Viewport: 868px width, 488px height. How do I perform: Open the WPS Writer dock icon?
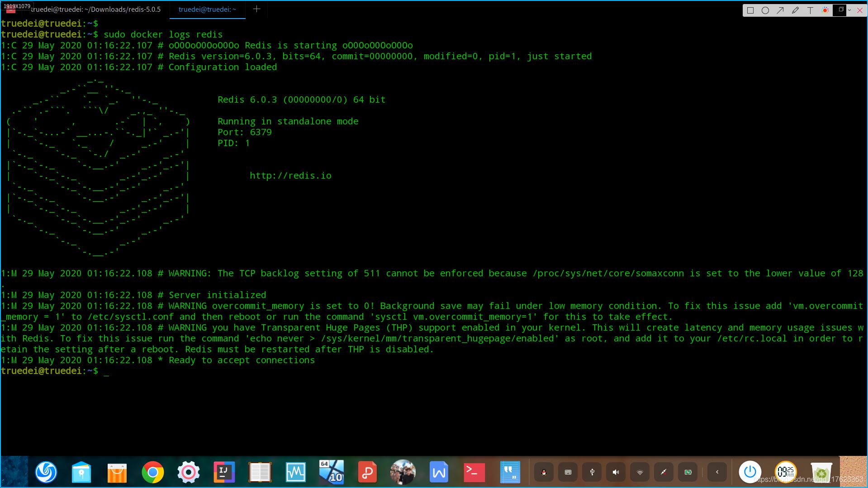click(438, 472)
